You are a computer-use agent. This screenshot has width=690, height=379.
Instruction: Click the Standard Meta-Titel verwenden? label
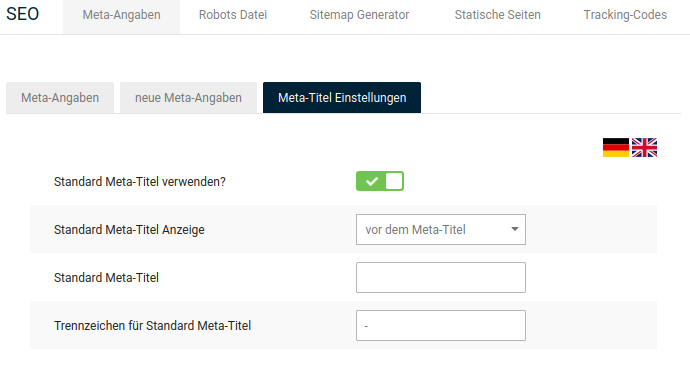pyautogui.click(x=139, y=182)
